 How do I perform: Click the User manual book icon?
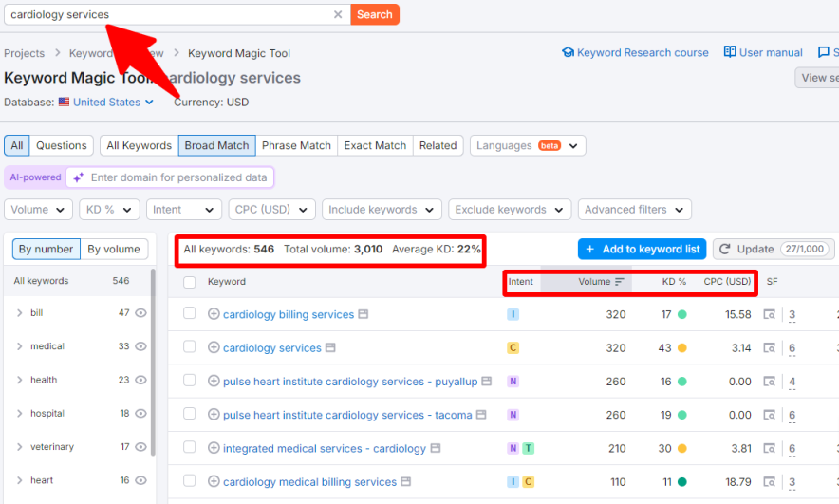[730, 51]
